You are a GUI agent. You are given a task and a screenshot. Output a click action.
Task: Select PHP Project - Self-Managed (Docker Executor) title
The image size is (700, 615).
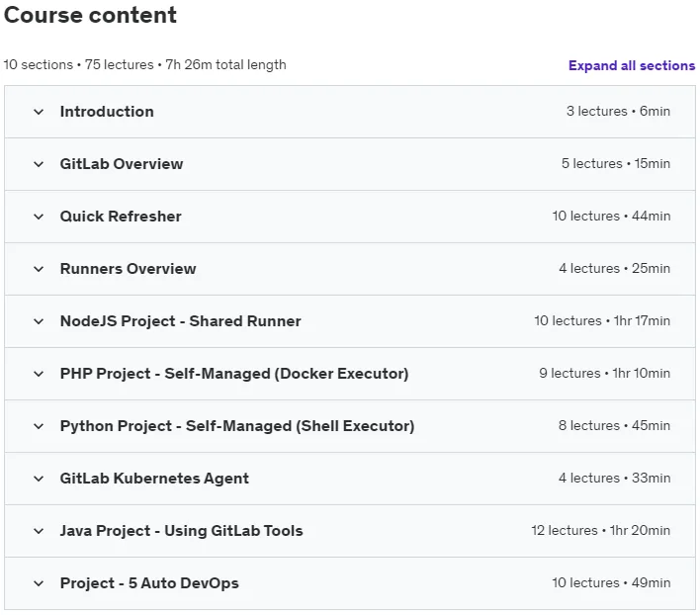pos(234,374)
